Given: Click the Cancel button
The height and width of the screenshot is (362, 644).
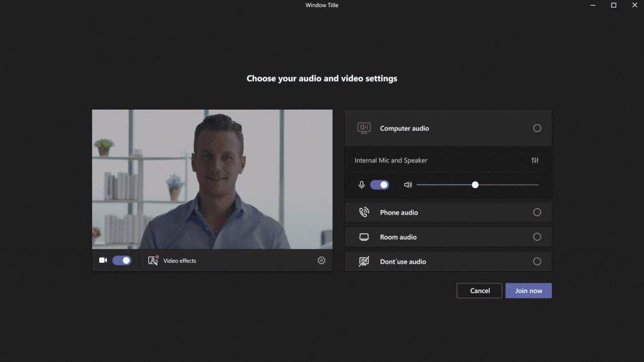Looking at the screenshot, I should 480,291.
